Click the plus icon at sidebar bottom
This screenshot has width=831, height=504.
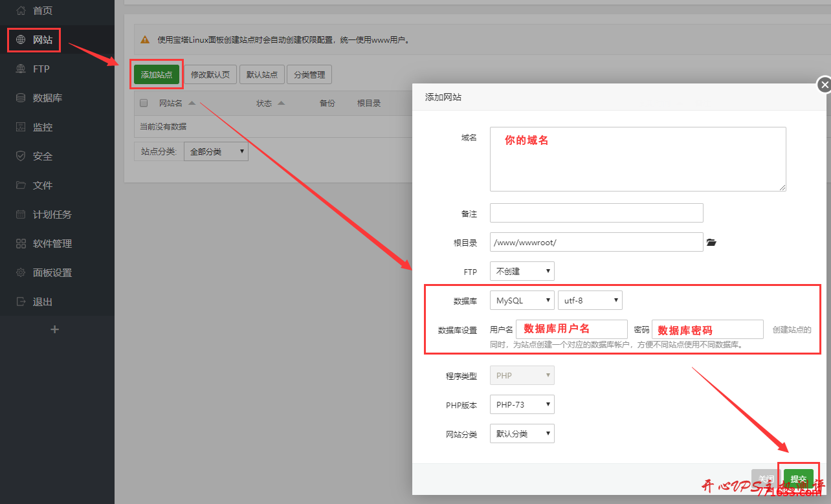pyautogui.click(x=55, y=329)
